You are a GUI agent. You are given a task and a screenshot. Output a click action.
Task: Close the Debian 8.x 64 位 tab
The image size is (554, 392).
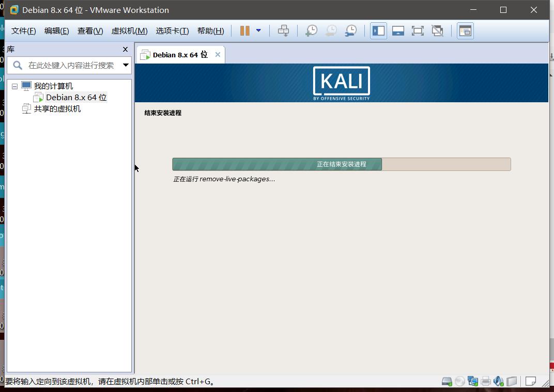coord(218,54)
